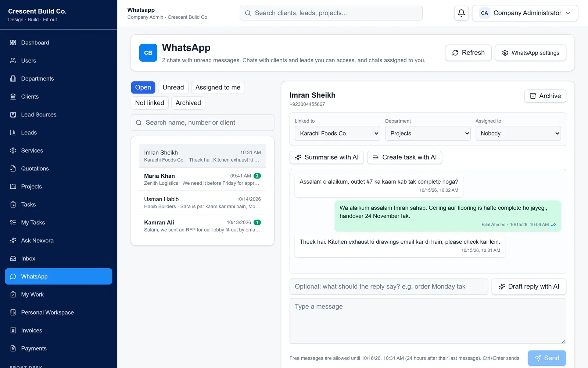Click the Type a message text area
This screenshot has height=368, width=588.
(428, 321)
